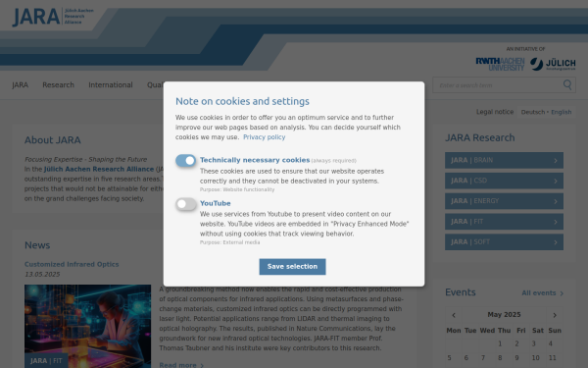The width and height of the screenshot is (588, 368).
Task: Open the Legal notice link
Action: [x=495, y=112]
